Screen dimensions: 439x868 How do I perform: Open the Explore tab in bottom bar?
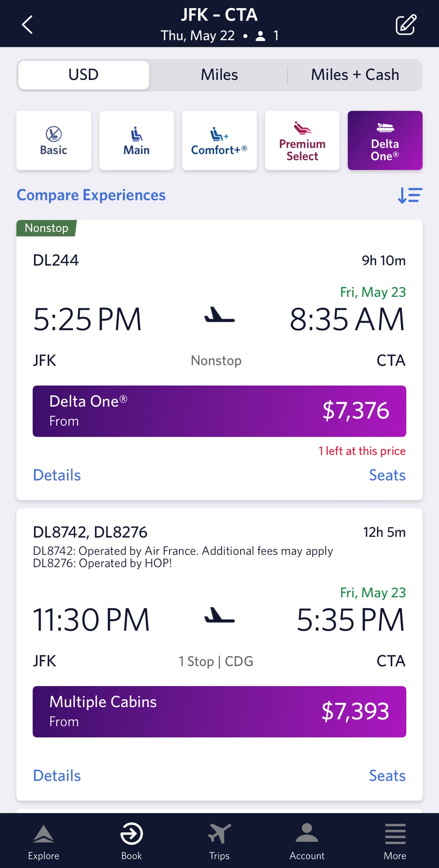pyautogui.click(x=43, y=842)
